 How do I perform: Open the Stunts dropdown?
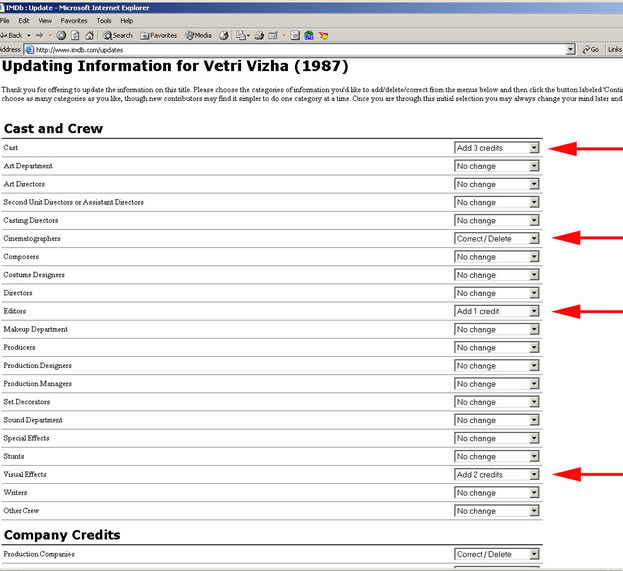pos(497,457)
